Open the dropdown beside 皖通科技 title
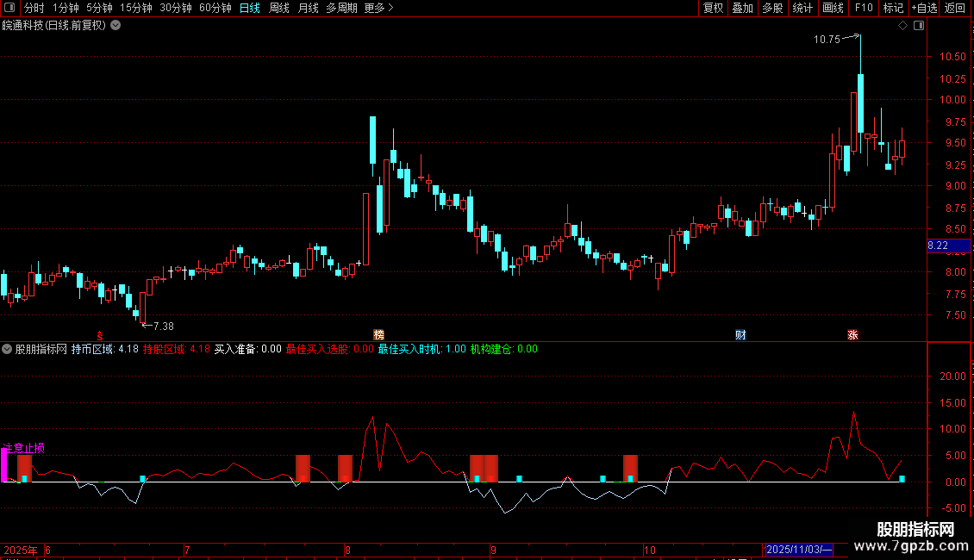974x560 pixels. pyautogui.click(x=116, y=26)
